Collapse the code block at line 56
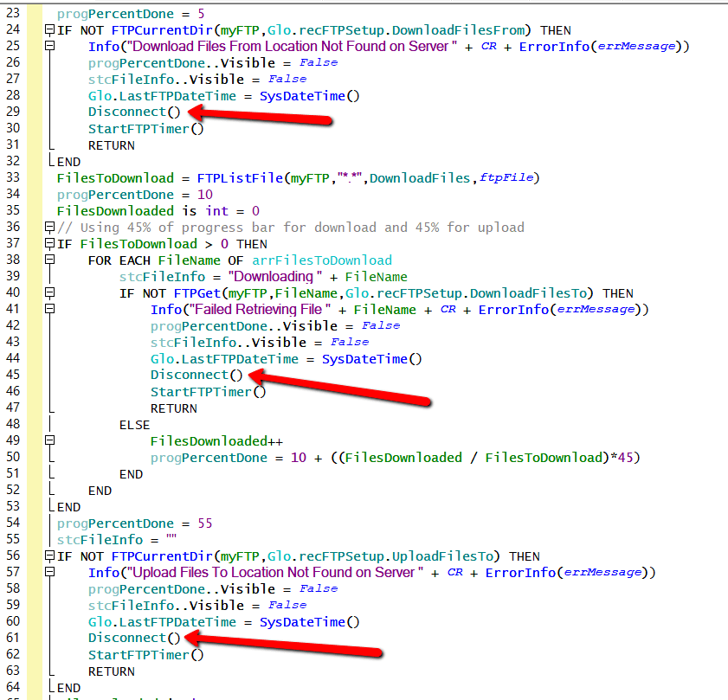 [49, 556]
